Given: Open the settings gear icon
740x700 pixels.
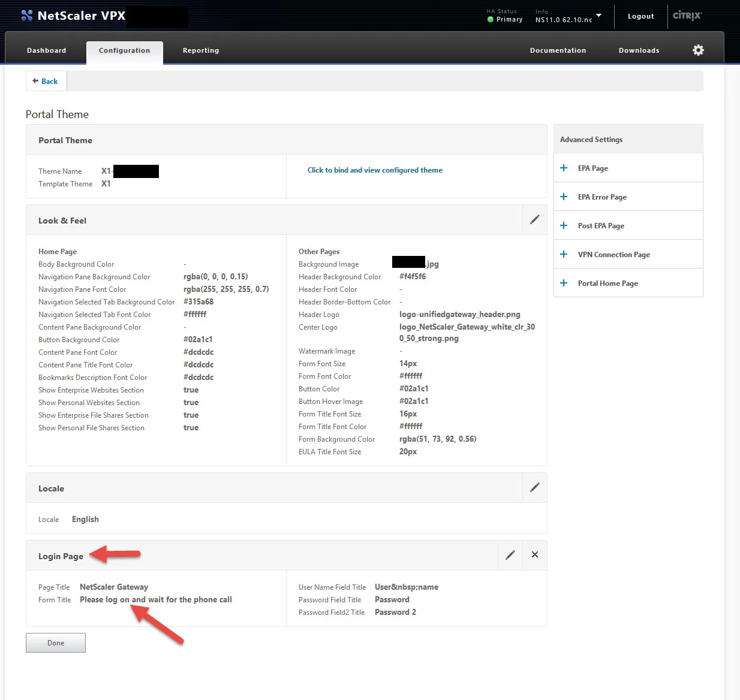Looking at the screenshot, I should click(698, 50).
